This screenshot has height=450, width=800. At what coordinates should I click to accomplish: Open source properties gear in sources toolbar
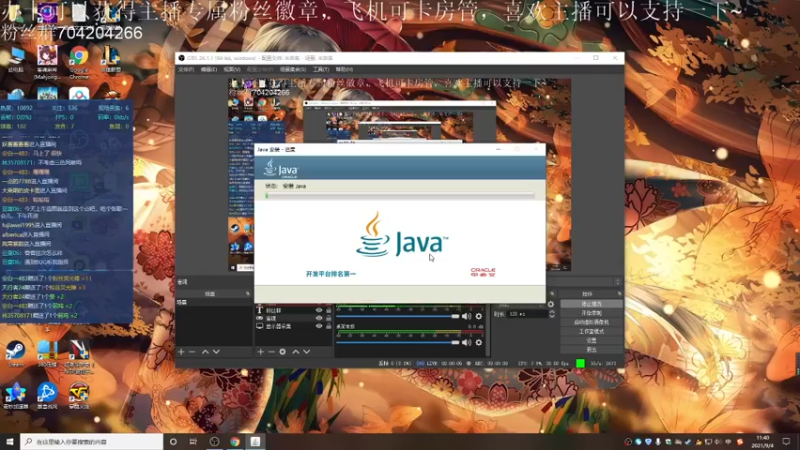tap(283, 352)
